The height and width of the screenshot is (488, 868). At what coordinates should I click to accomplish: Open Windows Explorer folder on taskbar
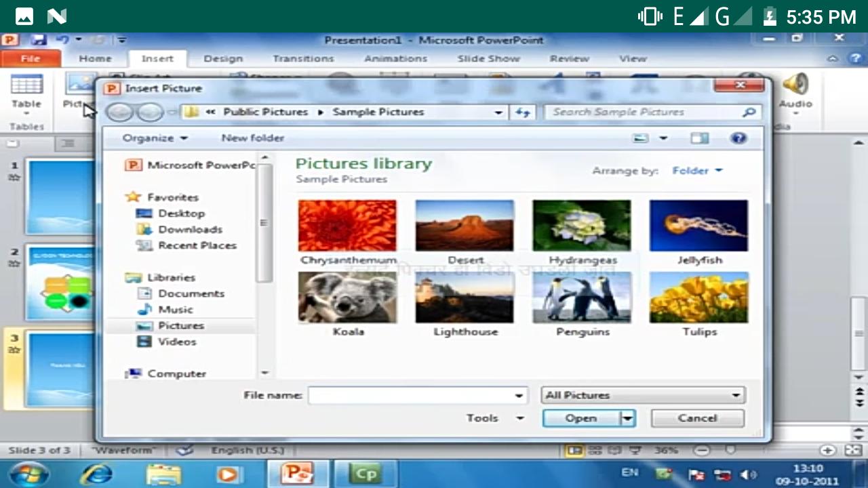163,474
